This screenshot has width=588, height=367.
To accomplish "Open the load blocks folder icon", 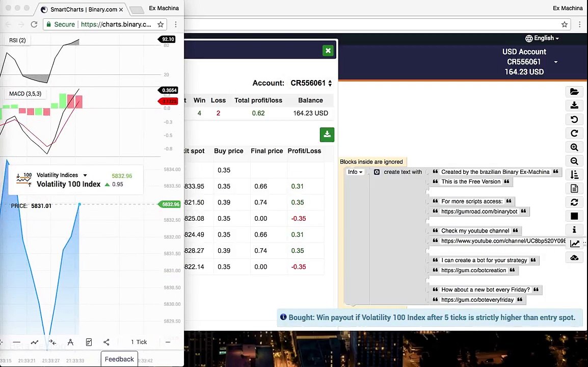I will tap(574, 92).
